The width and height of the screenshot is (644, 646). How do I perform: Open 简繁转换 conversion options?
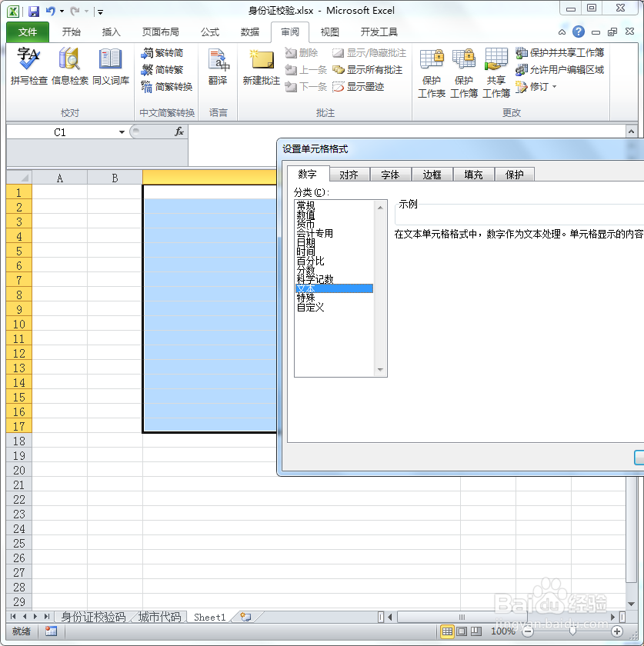point(166,86)
